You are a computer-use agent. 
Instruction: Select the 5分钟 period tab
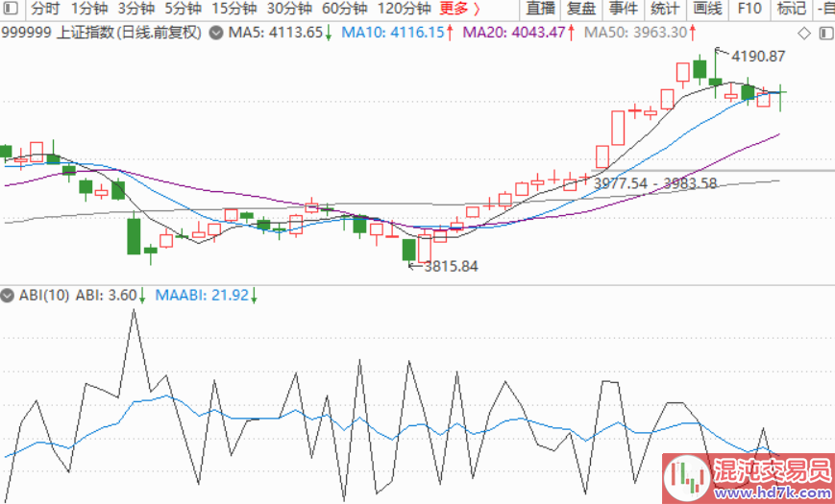[x=183, y=10]
